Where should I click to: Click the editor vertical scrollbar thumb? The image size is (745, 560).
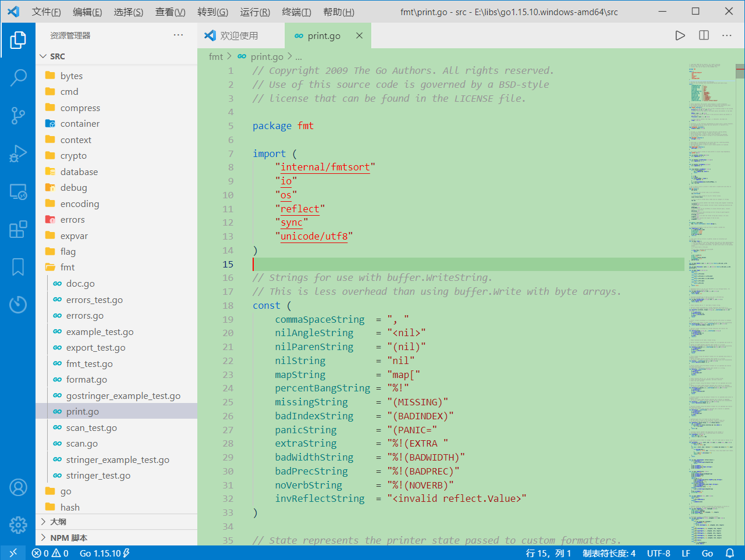(740, 71)
